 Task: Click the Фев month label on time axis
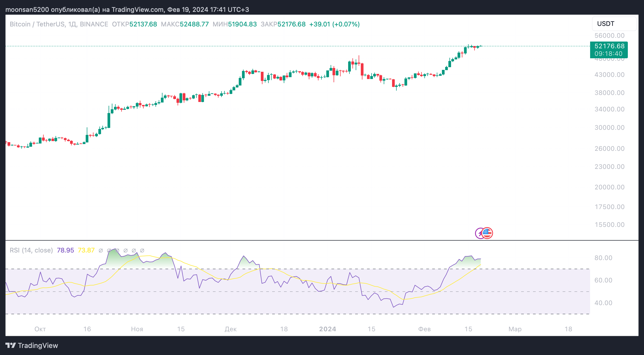click(x=424, y=329)
